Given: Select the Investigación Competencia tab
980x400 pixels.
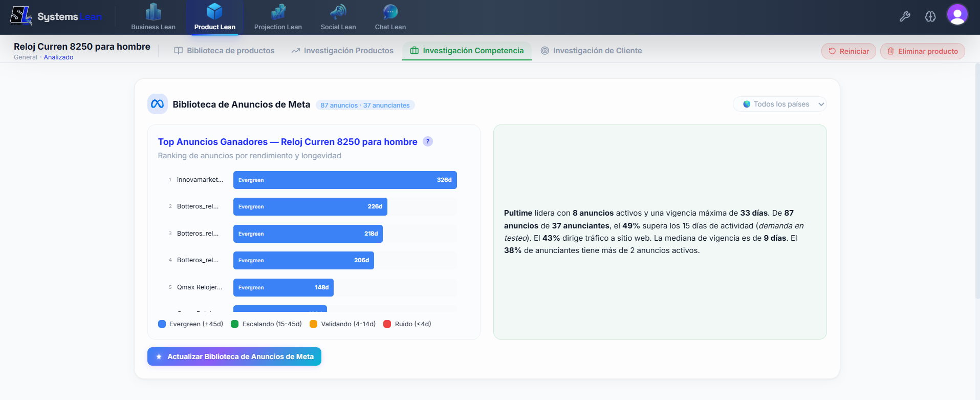Looking at the screenshot, I should tap(467, 51).
